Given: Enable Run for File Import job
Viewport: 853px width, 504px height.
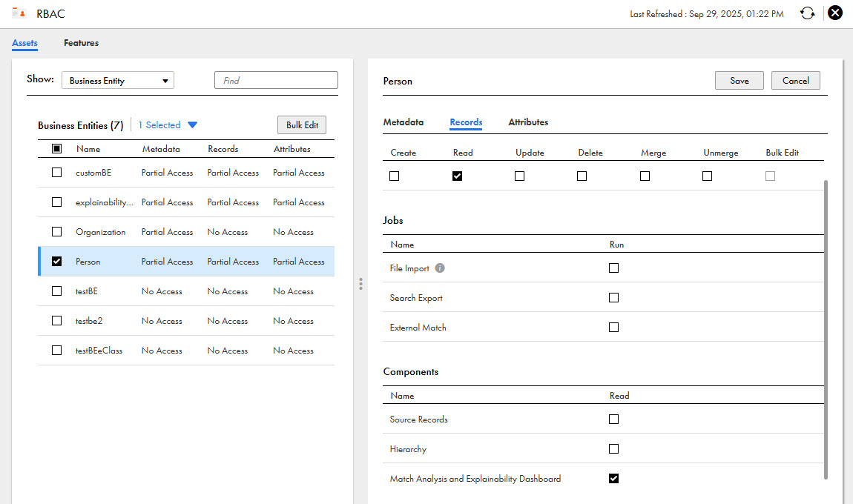Looking at the screenshot, I should [613, 268].
